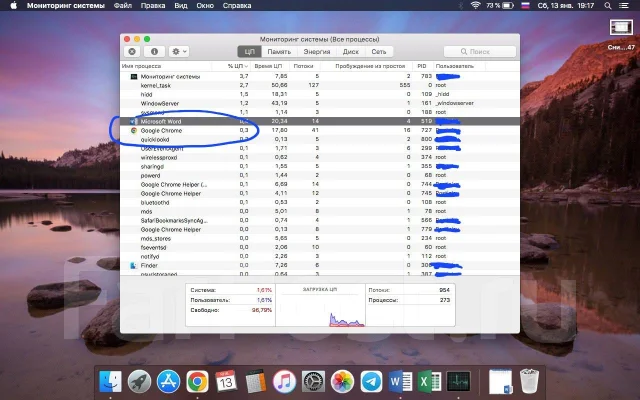The width and height of the screenshot is (640, 400).
Task: Click the Force Quit process toolbar button
Action: pos(132,51)
